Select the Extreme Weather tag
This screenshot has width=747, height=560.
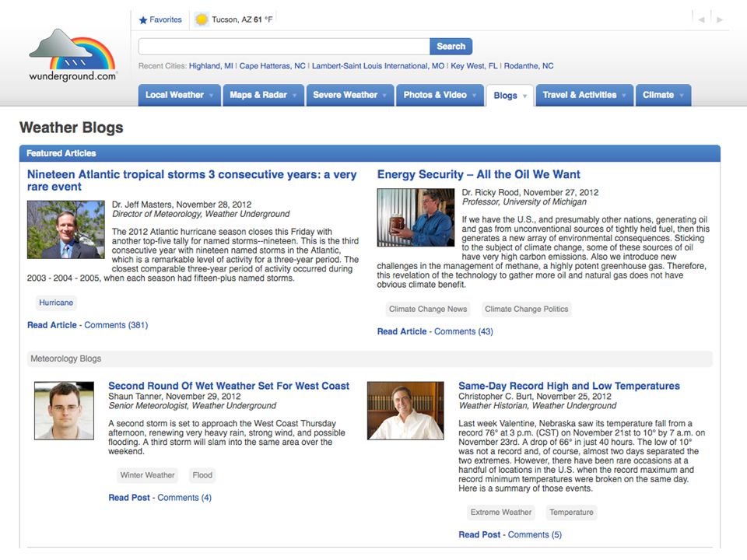click(x=500, y=512)
